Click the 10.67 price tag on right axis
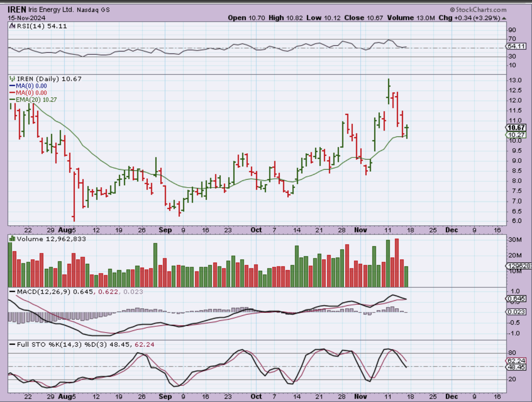Viewport: 532px width, 402px height. 516,128
